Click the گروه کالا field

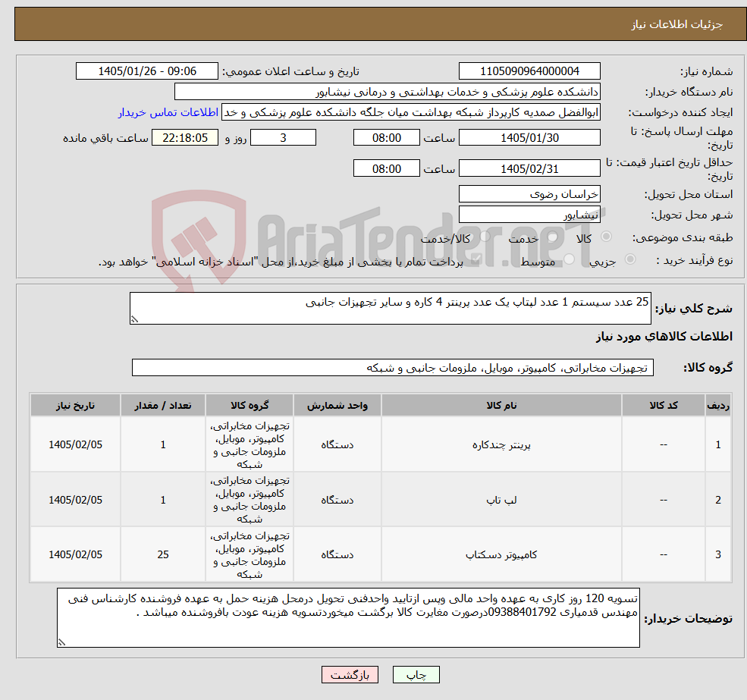(393, 368)
